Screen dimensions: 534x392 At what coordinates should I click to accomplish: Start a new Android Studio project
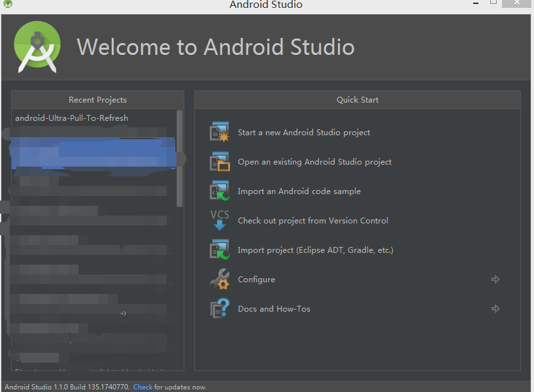pos(304,133)
